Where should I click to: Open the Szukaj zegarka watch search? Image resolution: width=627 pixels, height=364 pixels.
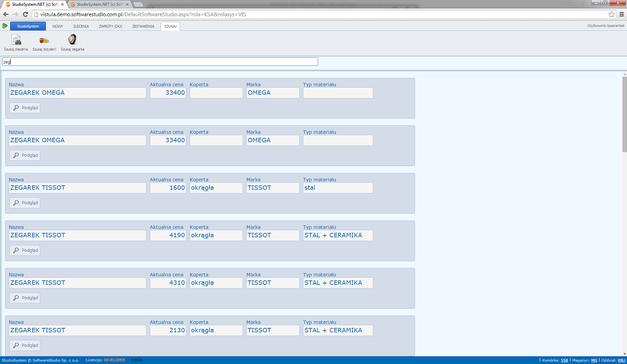tap(72, 43)
